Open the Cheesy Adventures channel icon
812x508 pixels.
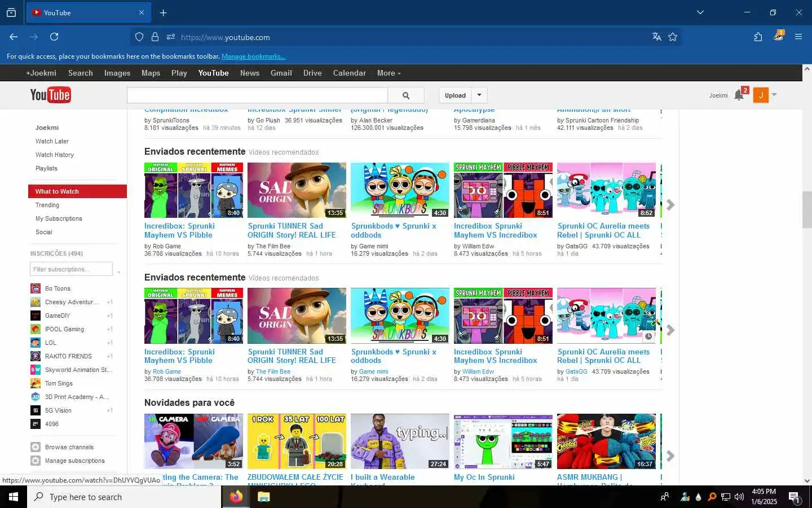coord(36,302)
